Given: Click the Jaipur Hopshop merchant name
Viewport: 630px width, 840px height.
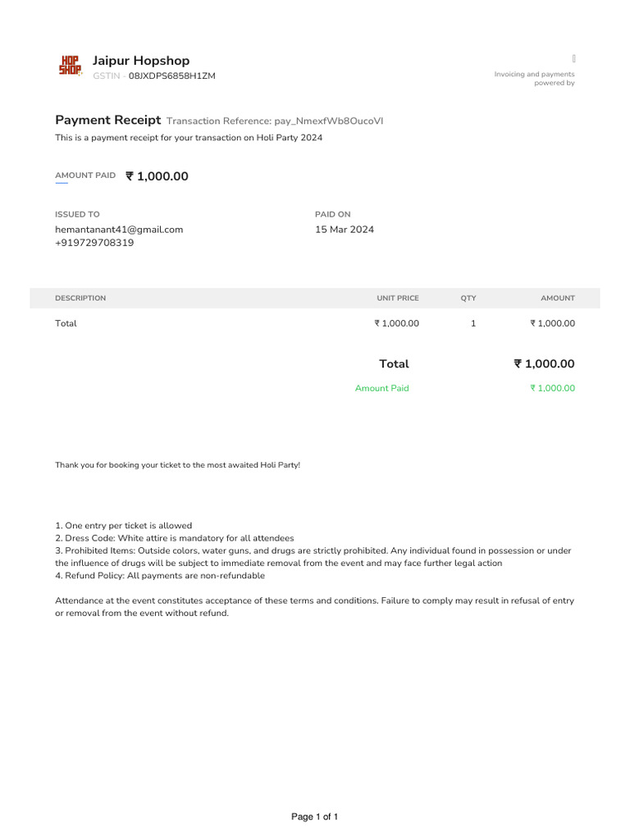Looking at the screenshot, I should click(140, 61).
